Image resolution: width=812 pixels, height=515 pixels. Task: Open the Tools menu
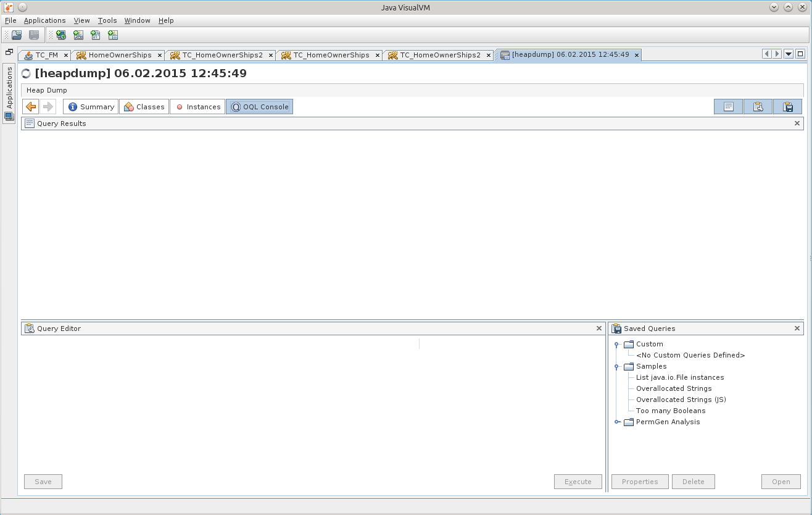107,20
